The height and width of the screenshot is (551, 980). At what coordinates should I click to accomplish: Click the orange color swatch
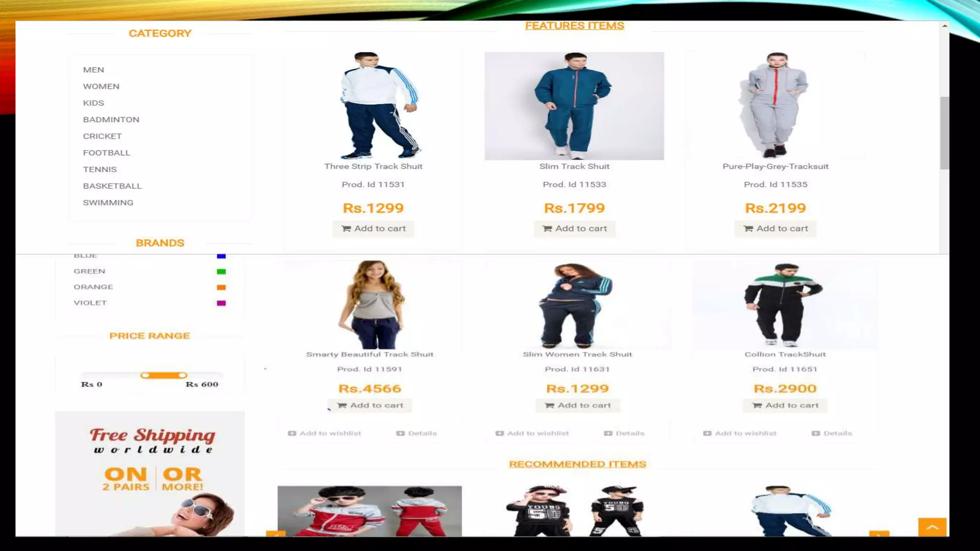[221, 287]
